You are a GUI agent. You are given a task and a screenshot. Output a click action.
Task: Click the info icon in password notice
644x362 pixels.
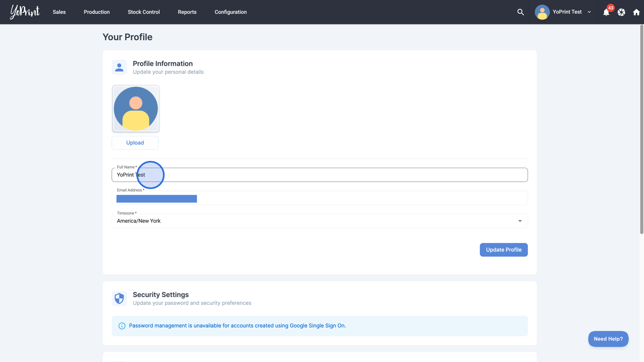click(x=122, y=326)
